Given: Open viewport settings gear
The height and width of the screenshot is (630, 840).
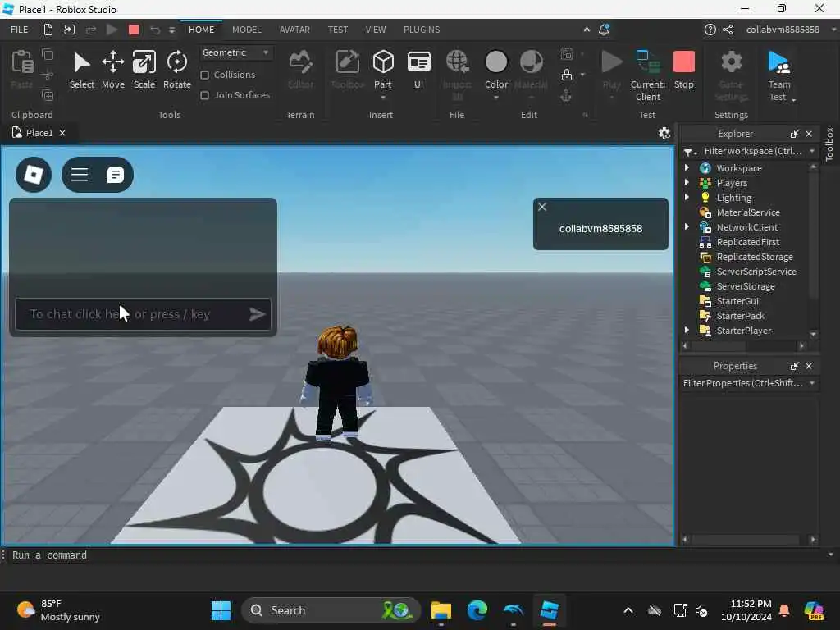Looking at the screenshot, I should [664, 133].
